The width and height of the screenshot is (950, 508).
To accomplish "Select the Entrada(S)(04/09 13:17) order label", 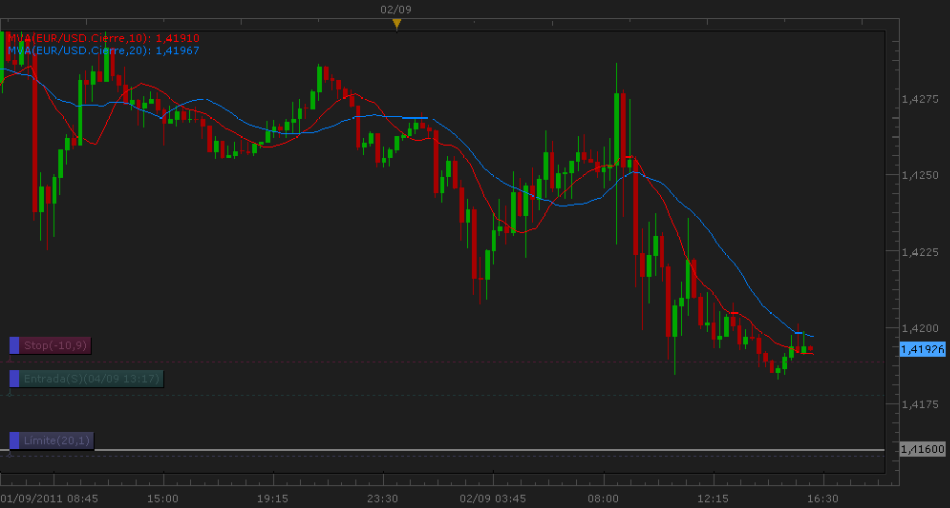I will pos(91,378).
